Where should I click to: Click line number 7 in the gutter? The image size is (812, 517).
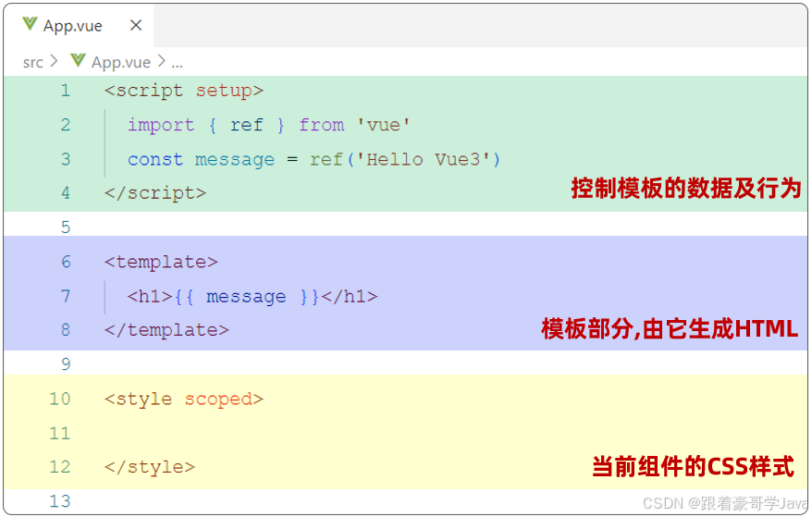(66, 296)
